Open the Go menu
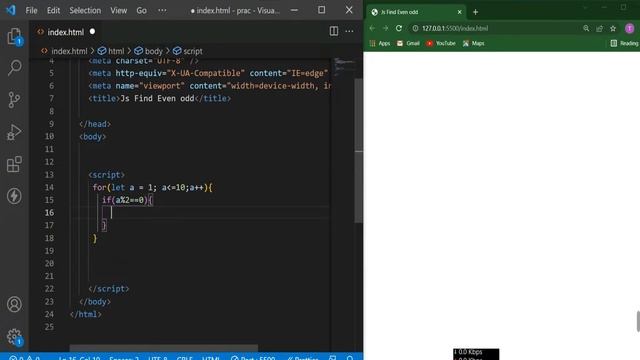This screenshot has width=640, height=360. pyautogui.click(x=142, y=10)
